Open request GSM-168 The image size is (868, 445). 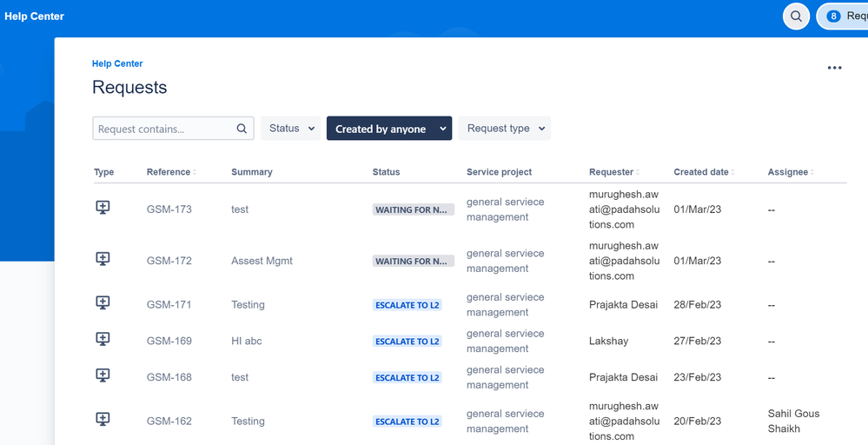pos(169,377)
